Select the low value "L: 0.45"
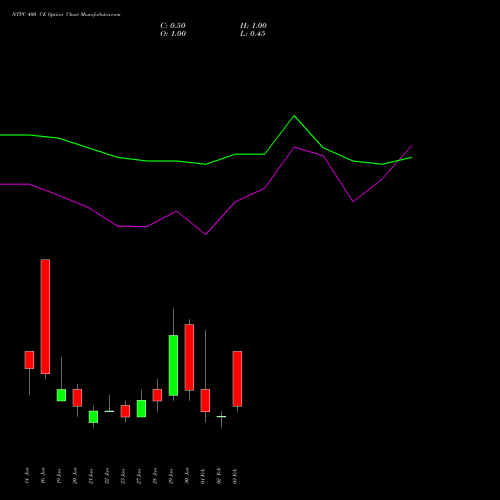The width and height of the screenshot is (500, 500). tap(253, 34)
